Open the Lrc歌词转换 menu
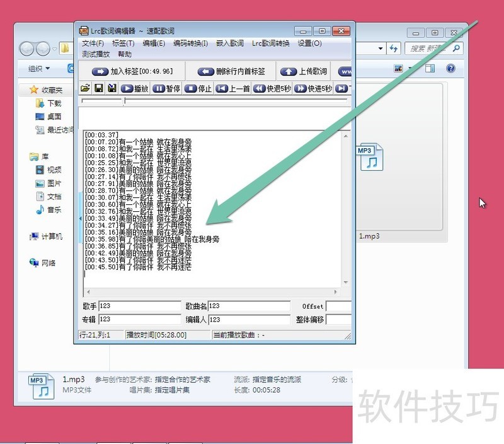This screenshot has height=444, width=504. [271, 43]
